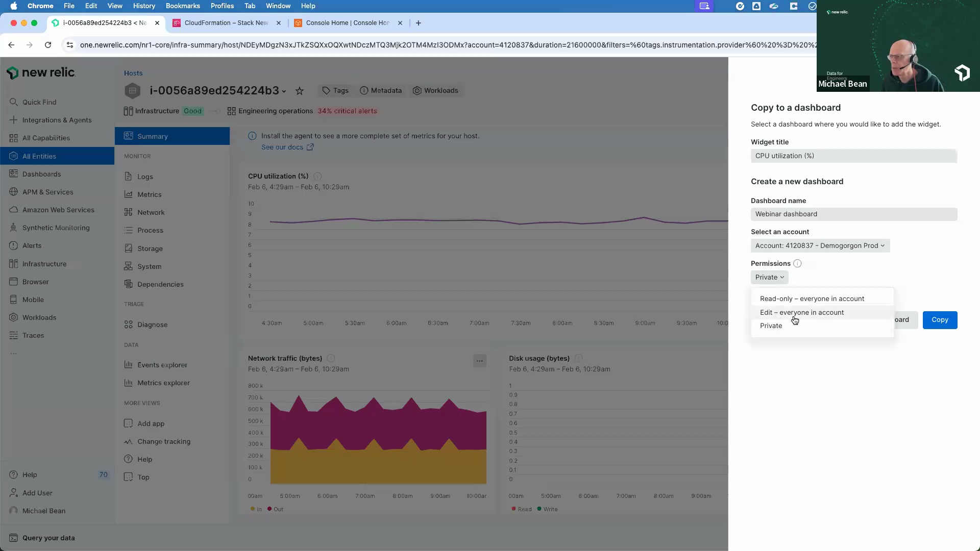980x551 pixels.
Task: Open Help with 70 badge
Action: 59,474
